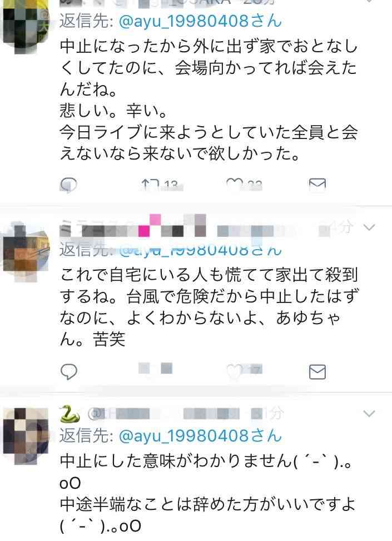The image size is (392, 541).
Task: Open @ayu_19980408 mention in third tweet
Action: (x=200, y=435)
